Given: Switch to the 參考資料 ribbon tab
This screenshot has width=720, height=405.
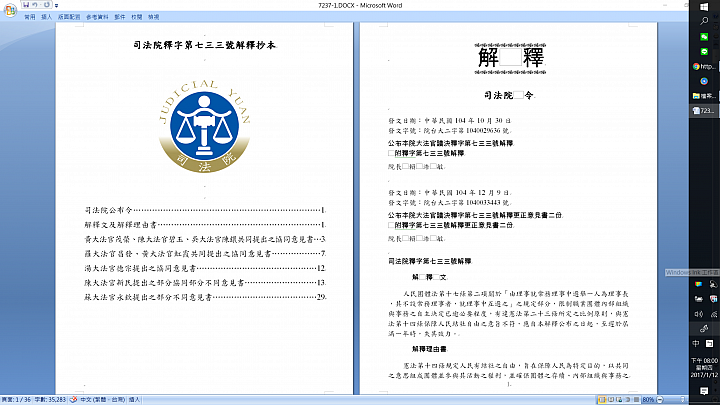Looking at the screenshot, I should [x=97, y=17].
